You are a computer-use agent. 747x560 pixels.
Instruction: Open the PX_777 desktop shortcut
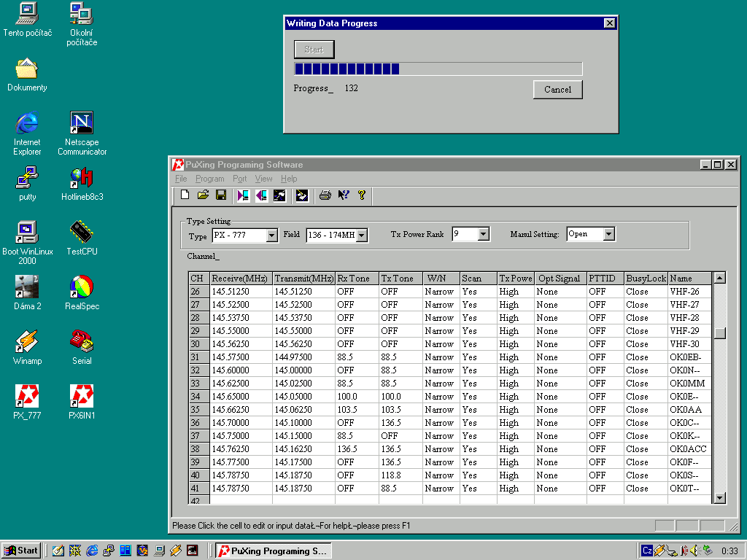pyautogui.click(x=27, y=397)
